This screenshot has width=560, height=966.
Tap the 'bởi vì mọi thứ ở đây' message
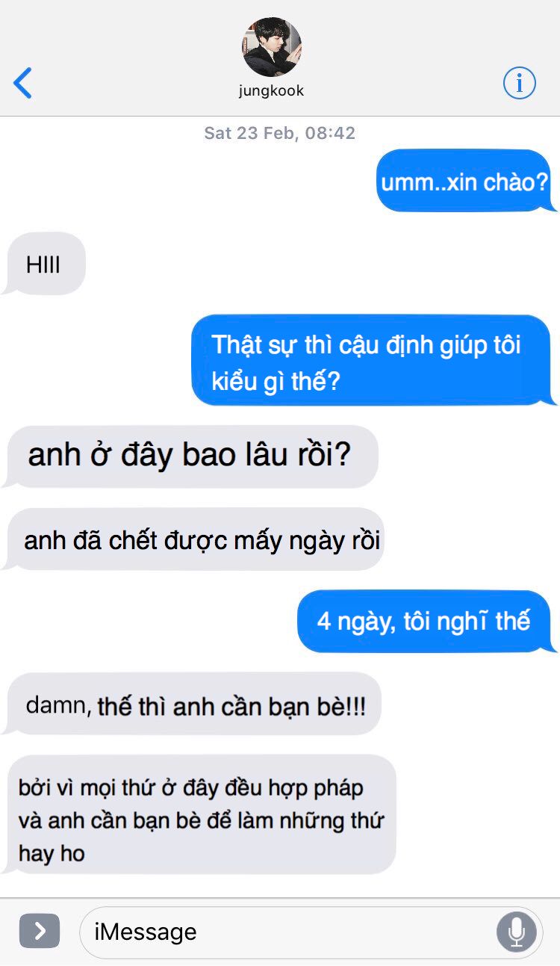click(199, 814)
